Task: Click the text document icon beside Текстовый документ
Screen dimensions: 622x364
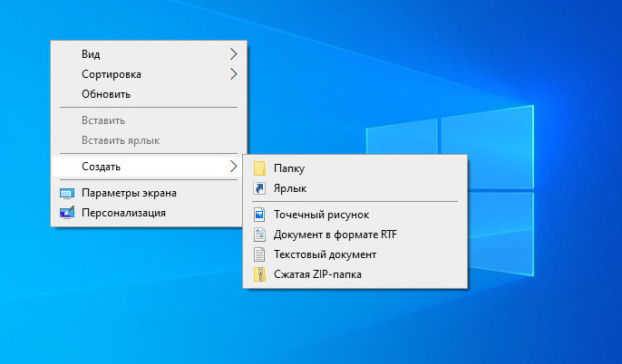Action: coord(259,254)
